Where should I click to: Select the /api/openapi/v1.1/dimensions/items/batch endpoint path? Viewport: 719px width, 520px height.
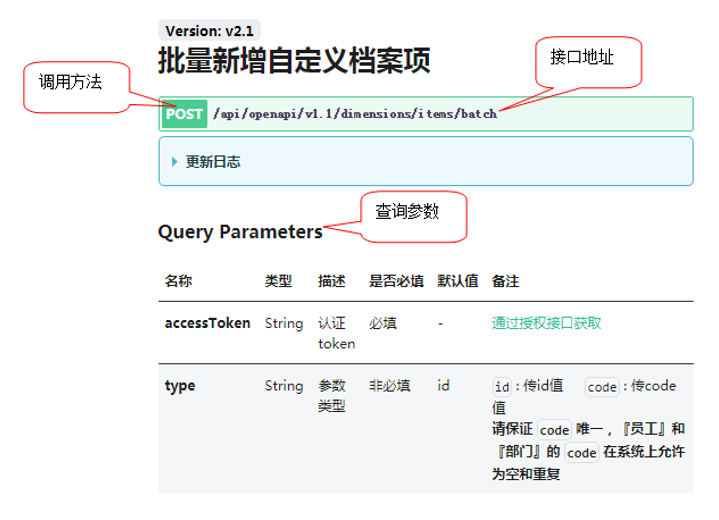(354, 114)
